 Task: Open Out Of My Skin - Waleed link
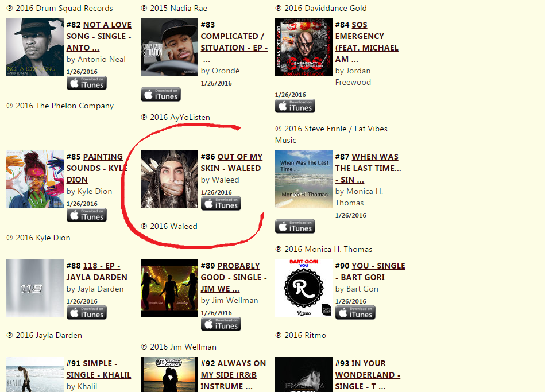coord(231,162)
